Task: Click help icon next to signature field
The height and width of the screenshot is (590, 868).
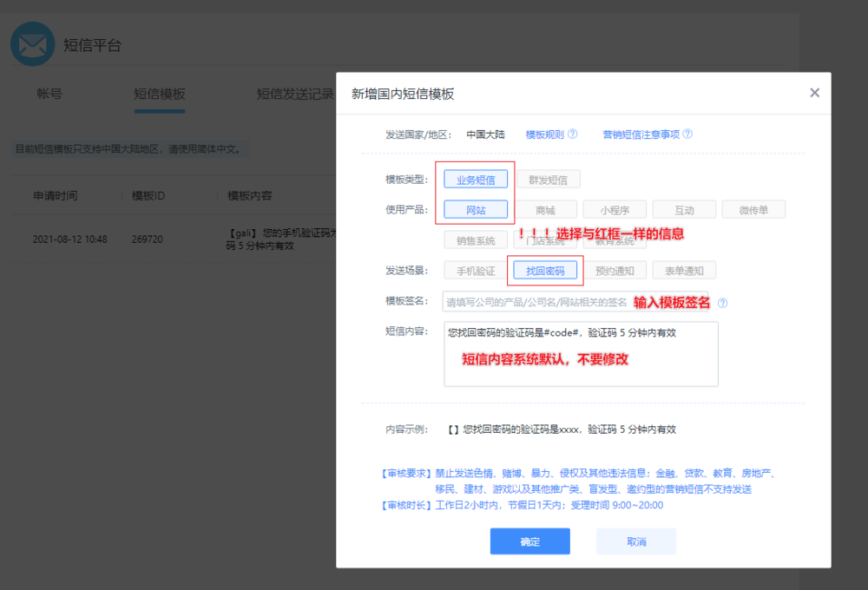Action: pyautogui.click(x=722, y=303)
